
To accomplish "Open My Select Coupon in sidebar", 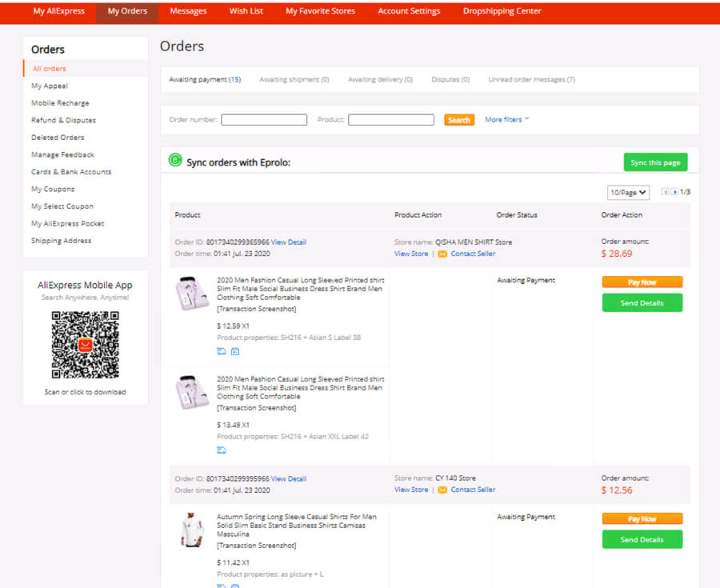I will point(62,206).
